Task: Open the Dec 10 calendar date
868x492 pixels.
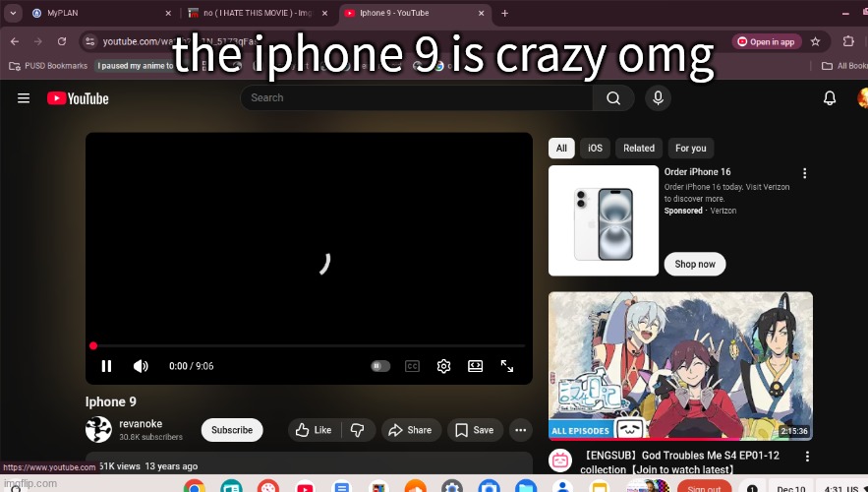Action: pos(791,487)
